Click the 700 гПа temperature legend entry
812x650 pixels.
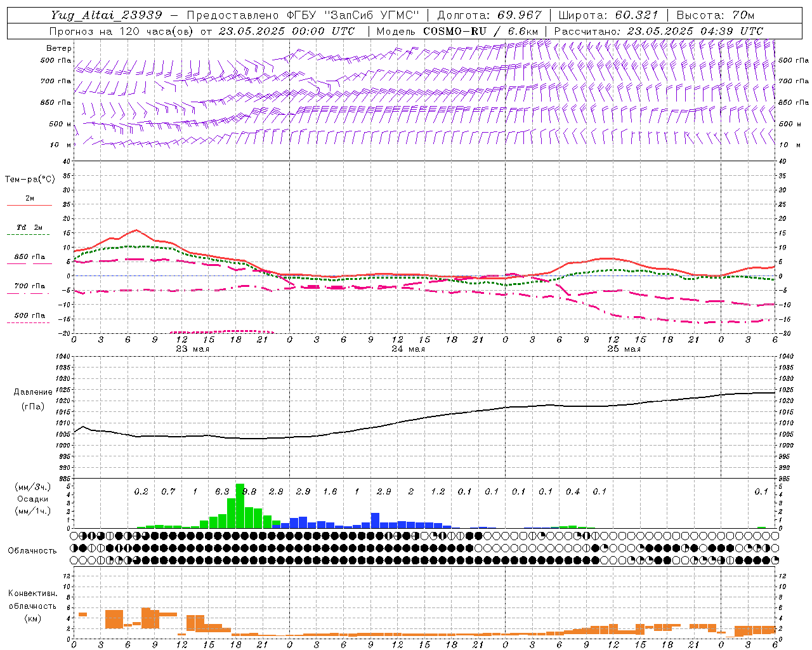click(x=30, y=286)
